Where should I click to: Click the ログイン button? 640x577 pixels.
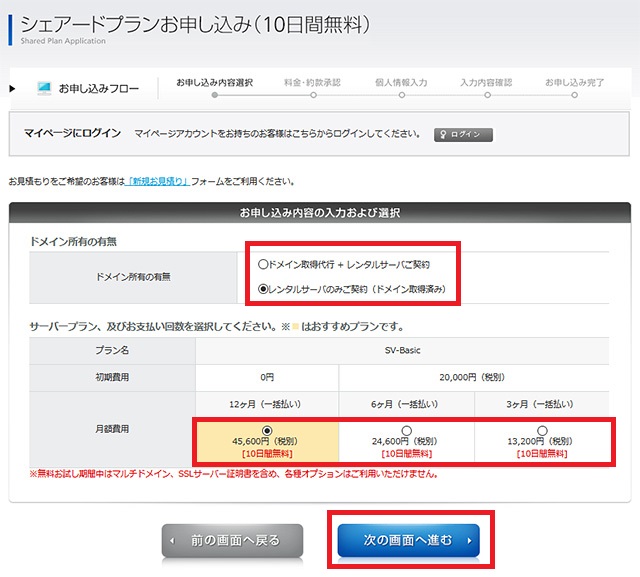coord(463,135)
